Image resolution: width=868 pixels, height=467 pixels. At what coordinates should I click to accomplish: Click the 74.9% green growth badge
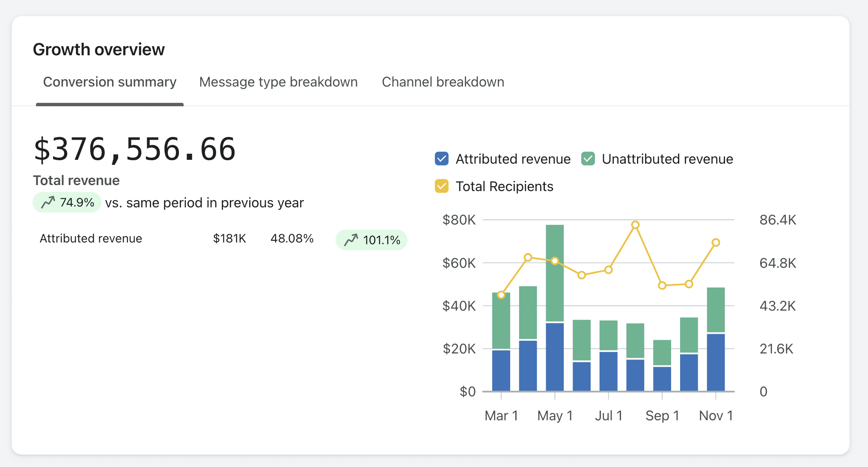tap(67, 202)
